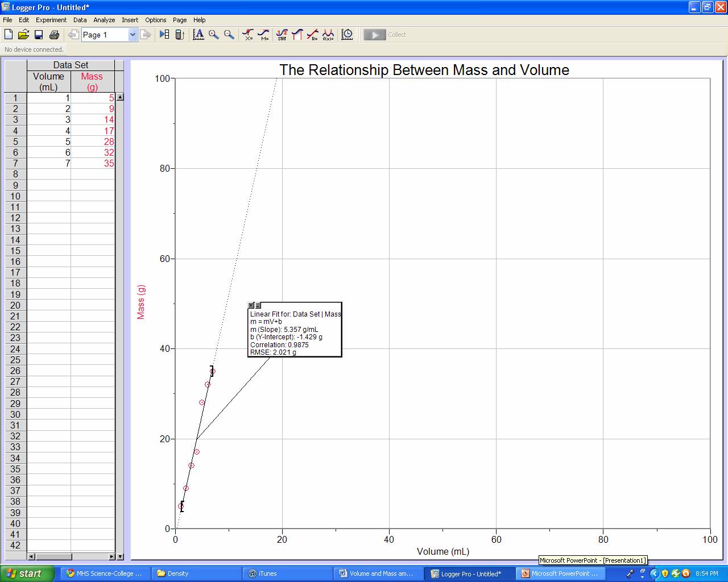Print using the printer icon
This screenshot has width=728, height=582.
pos(54,35)
